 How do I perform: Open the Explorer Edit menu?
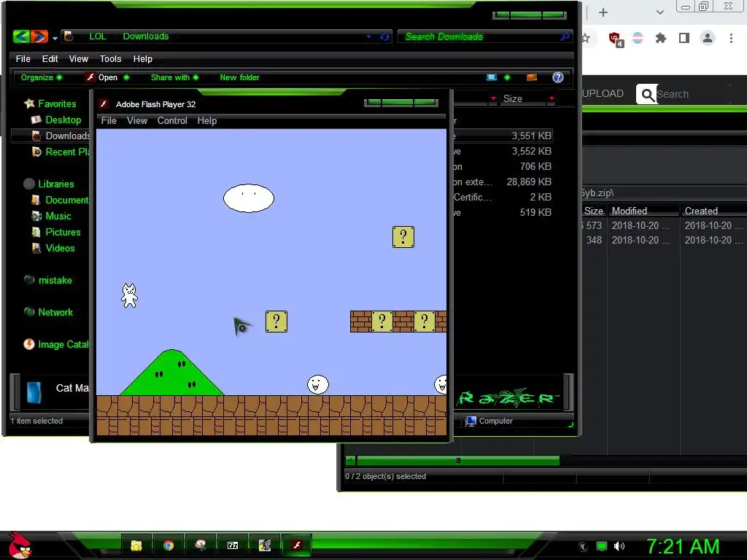click(x=50, y=58)
